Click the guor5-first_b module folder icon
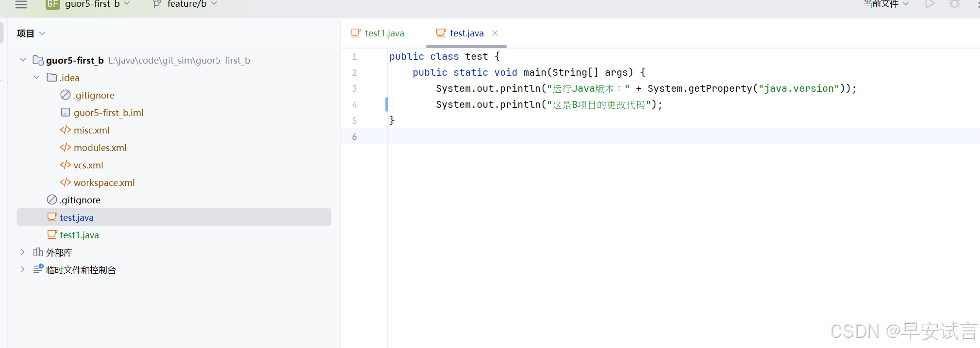Image resolution: width=980 pixels, height=348 pixels. click(38, 60)
